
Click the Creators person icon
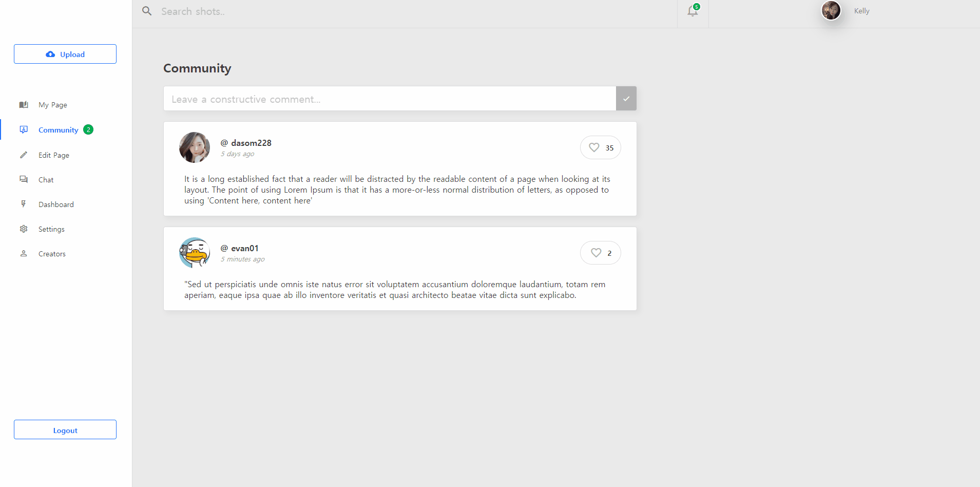point(24,253)
